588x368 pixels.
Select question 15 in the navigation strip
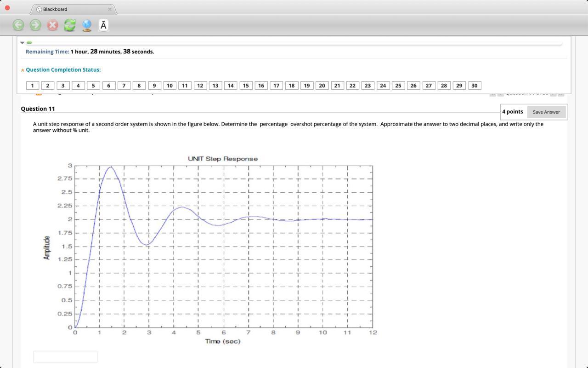pos(245,85)
